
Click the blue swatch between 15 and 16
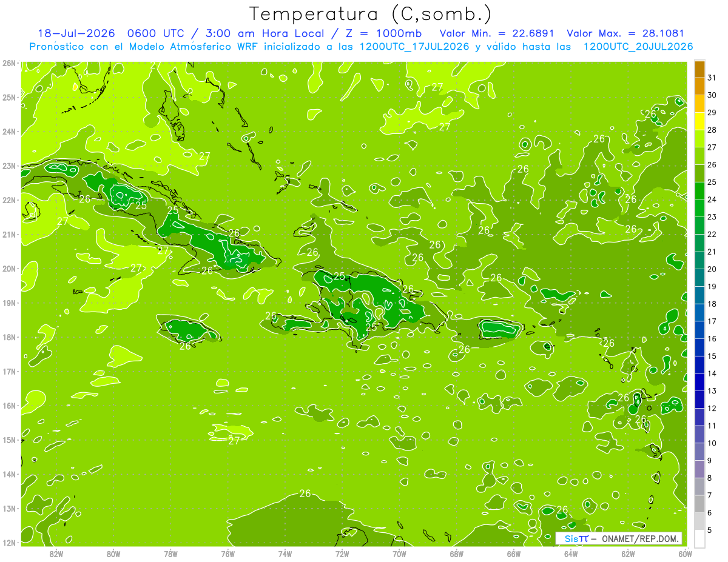pyautogui.click(x=699, y=347)
